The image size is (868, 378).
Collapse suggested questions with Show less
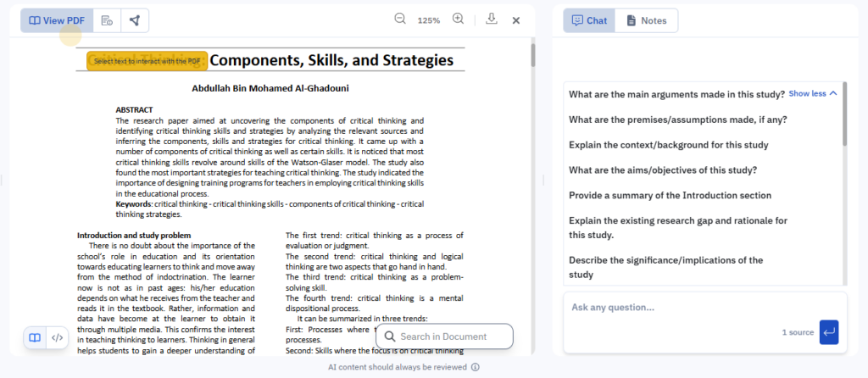pos(812,93)
